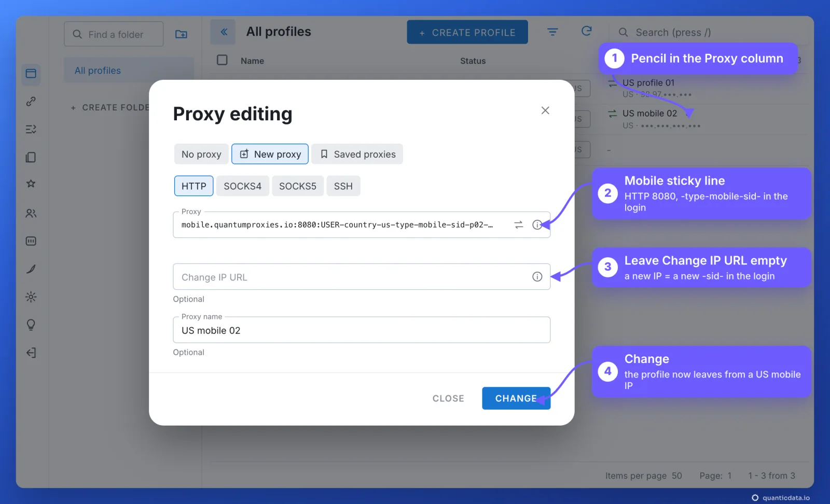Image resolution: width=830 pixels, height=504 pixels.
Task: Click the Find a folder search box
Action: pos(114,34)
